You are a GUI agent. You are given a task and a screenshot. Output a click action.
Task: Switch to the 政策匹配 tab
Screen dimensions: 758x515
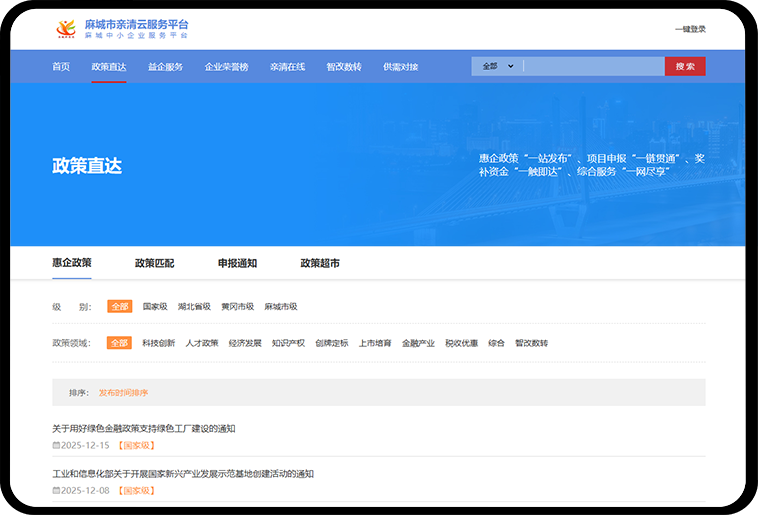[154, 263]
